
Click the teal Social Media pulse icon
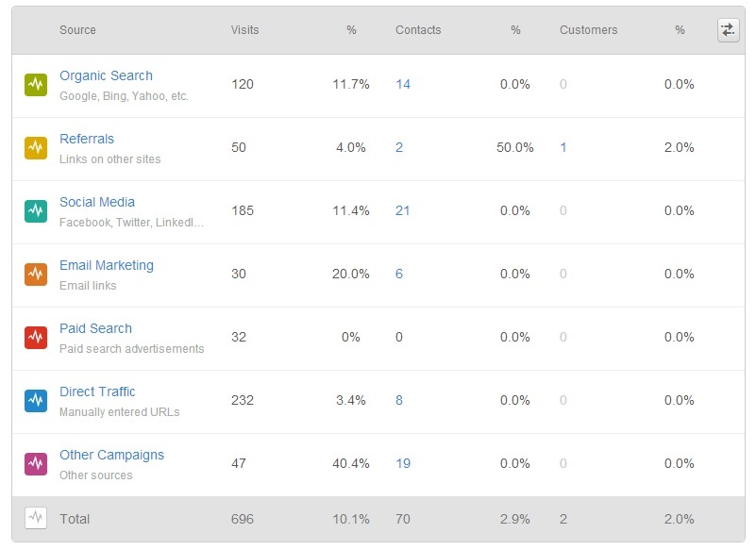pos(36,210)
